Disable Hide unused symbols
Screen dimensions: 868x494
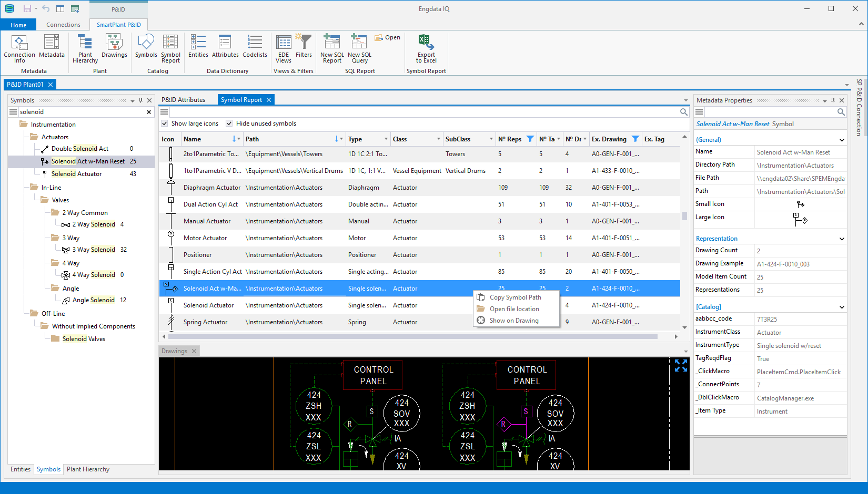click(229, 123)
